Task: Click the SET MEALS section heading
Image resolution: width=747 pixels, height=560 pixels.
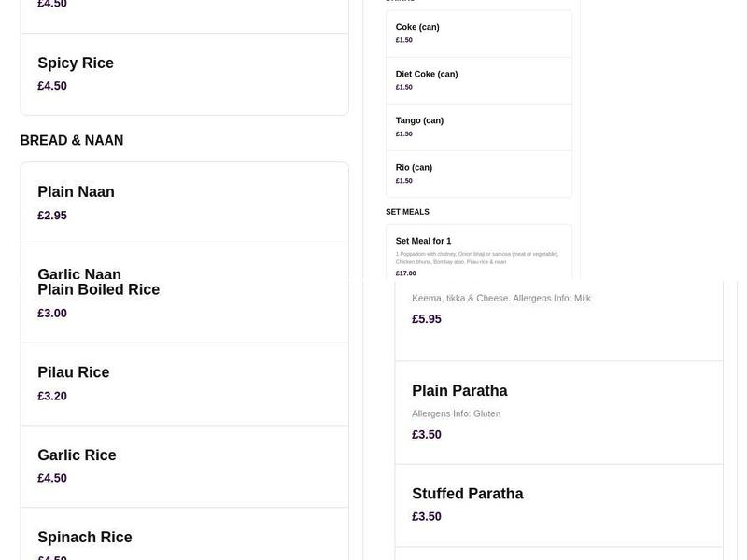Action: pyautogui.click(x=407, y=212)
